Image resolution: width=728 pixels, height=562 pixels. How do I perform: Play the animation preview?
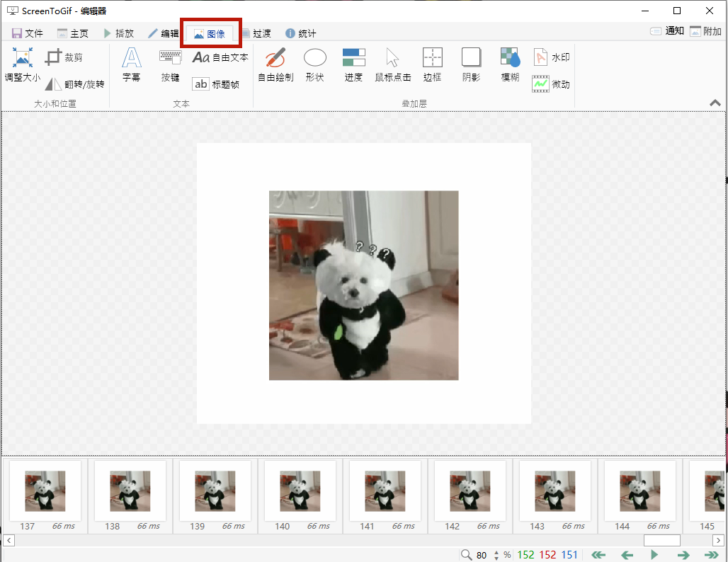click(654, 555)
